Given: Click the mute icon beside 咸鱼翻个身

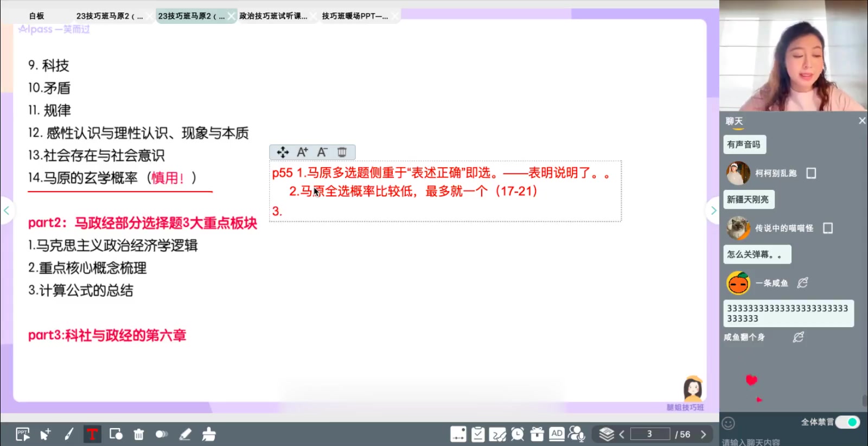Looking at the screenshot, I should [798, 337].
